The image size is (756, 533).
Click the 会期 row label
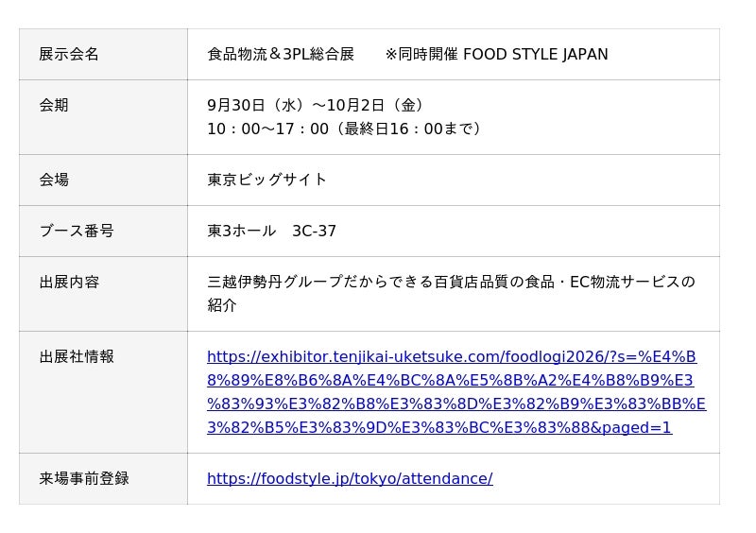(54, 105)
